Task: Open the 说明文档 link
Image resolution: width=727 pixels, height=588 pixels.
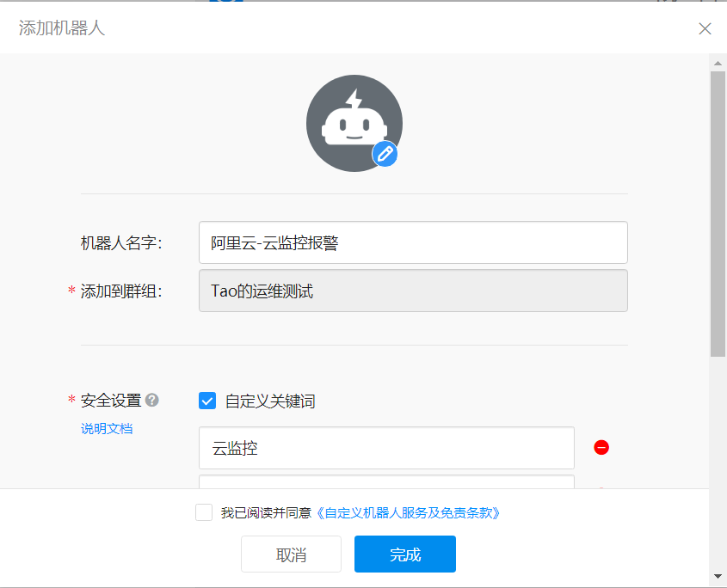Action: [107, 429]
